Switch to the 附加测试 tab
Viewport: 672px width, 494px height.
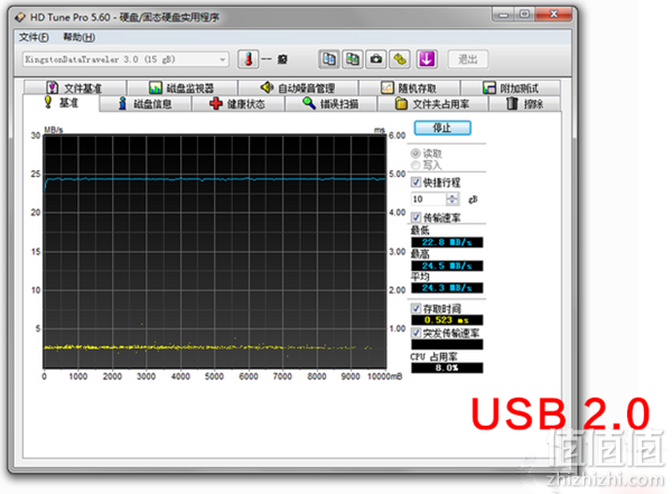tap(510, 88)
